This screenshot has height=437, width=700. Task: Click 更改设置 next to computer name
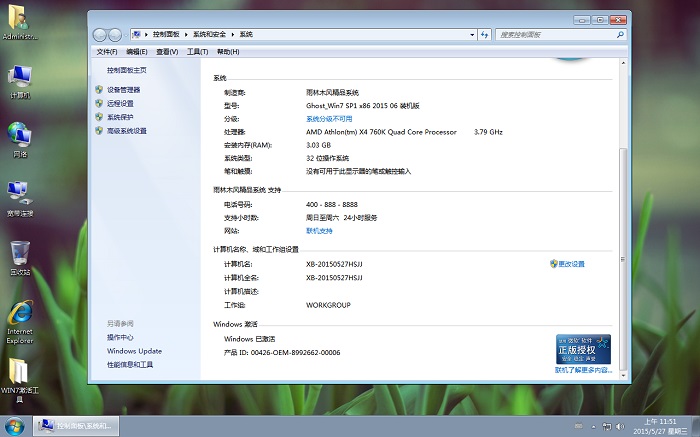(x=570, y=264)
